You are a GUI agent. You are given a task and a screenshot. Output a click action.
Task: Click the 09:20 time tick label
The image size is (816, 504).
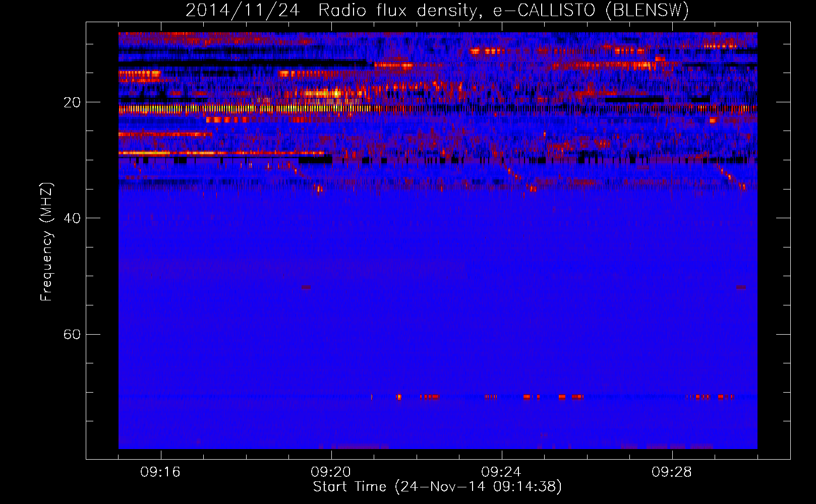(331, 472)
